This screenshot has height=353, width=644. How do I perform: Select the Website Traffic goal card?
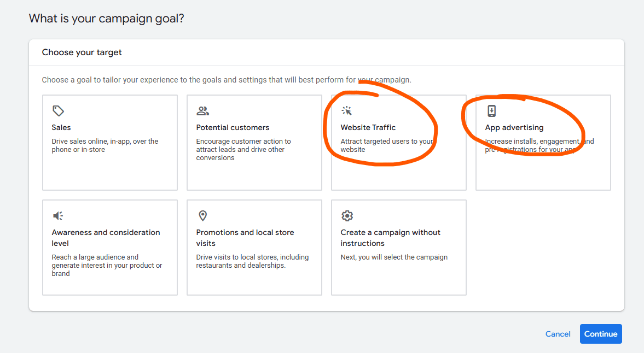(398, 142)
